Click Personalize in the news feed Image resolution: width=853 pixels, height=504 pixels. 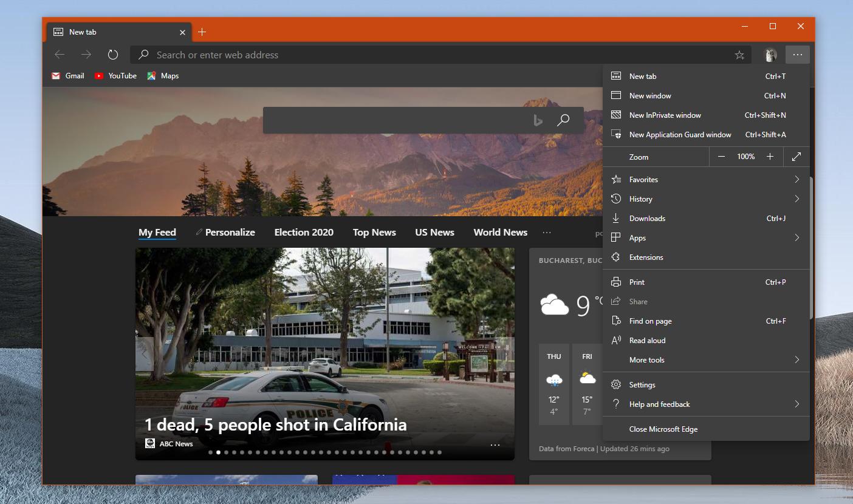coord(230,233)
